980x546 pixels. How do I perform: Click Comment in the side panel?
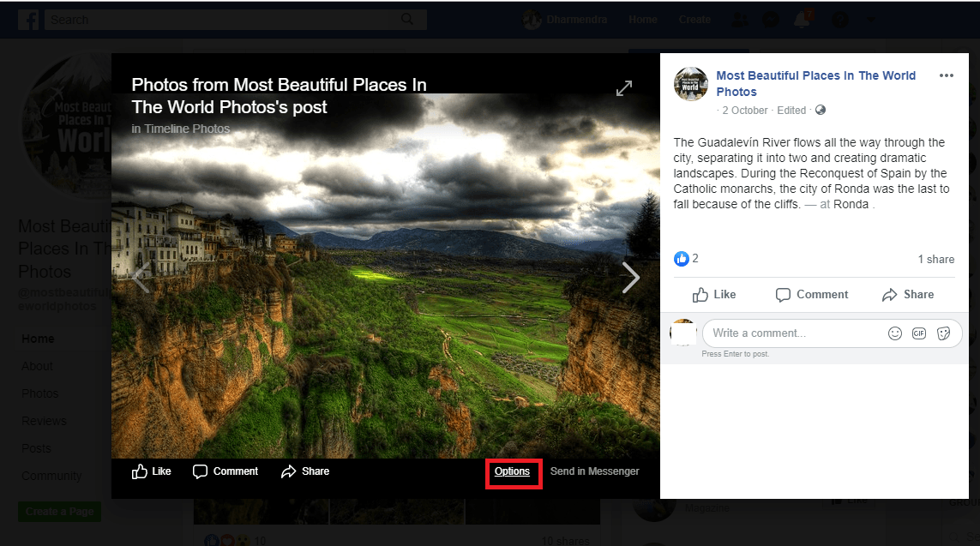[812, 295]
